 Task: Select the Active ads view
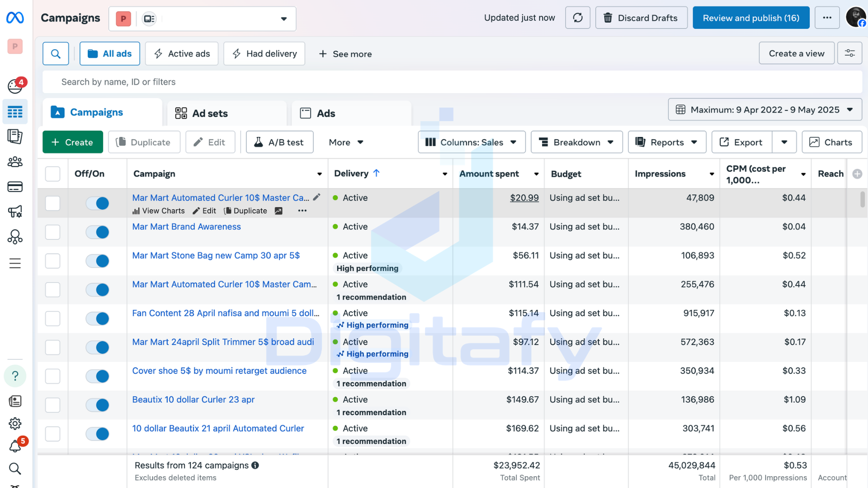(x=182, y=54)
